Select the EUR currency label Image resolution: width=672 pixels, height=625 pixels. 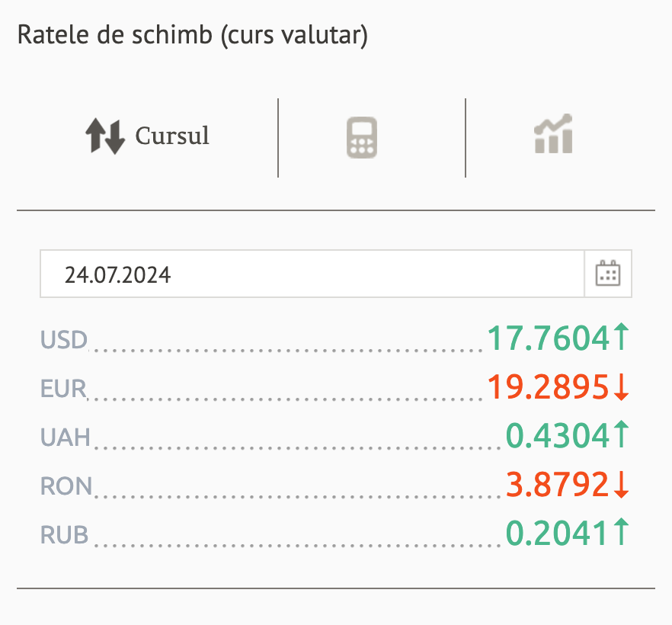tap(64, 389)
